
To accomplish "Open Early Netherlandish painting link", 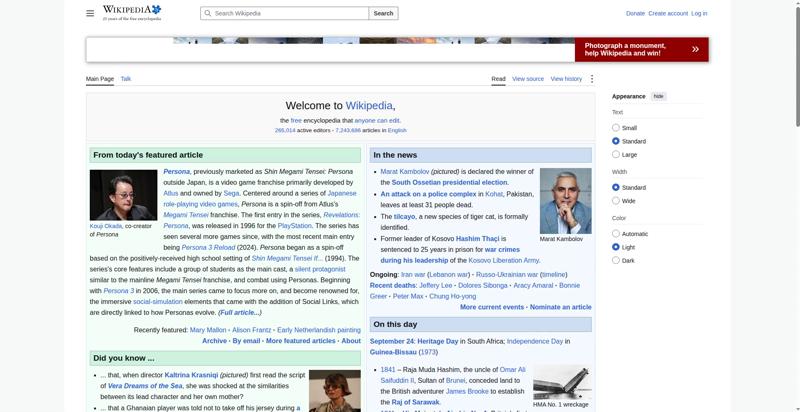I will click(319, 330).
